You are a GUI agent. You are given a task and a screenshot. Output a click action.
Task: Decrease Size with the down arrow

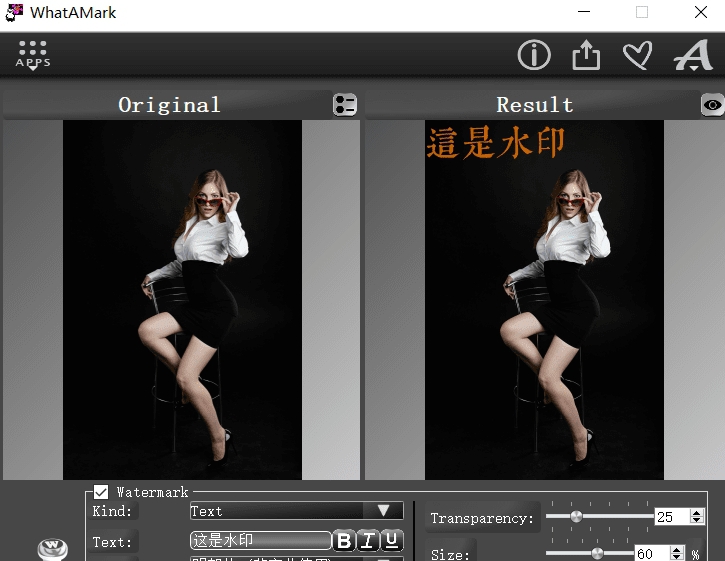click(x=676, y=557)
